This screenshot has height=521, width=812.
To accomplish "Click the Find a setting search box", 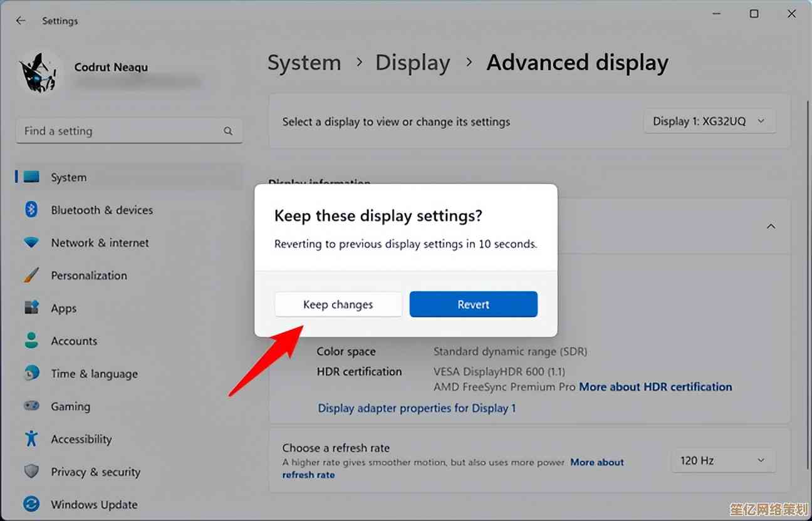I will click(122, 131).
